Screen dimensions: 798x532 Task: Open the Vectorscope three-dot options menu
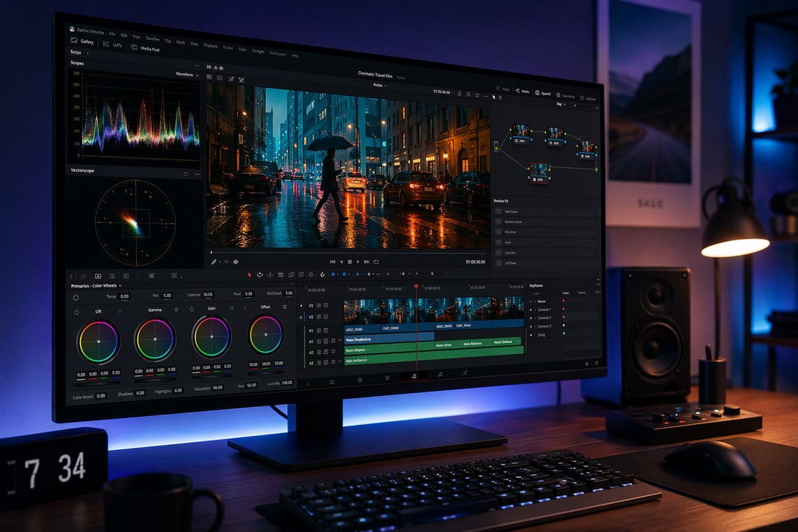pyautogui.click(x=197, y=174)
